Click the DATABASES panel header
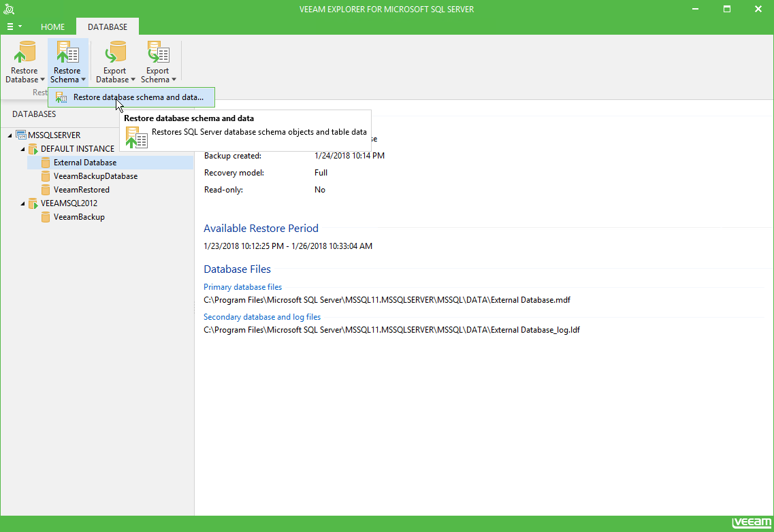The height and width of the screenshot is (532, 774). click(34, 114)
